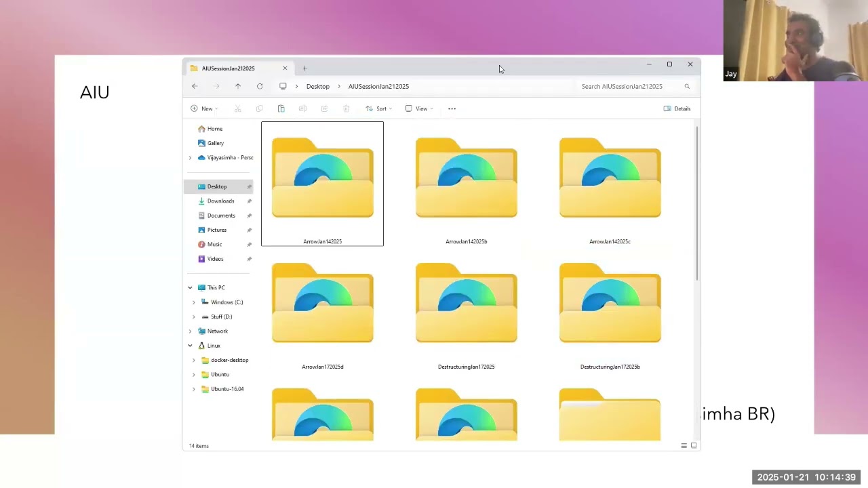The image size is (868, 488).
Task: Navigate to Desktop in breadcrumb bar
Action: (x=317, y=86)
